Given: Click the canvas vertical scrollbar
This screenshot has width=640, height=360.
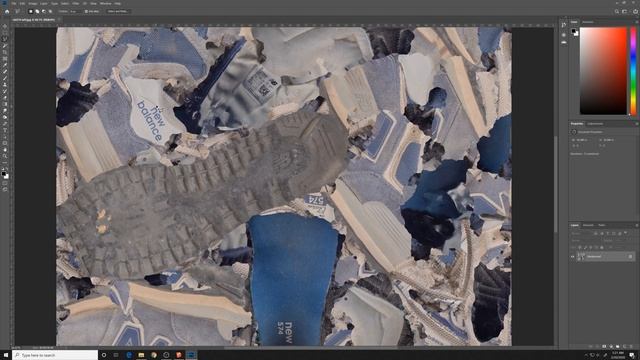Looking at the screenshot, I should point(555,184).
